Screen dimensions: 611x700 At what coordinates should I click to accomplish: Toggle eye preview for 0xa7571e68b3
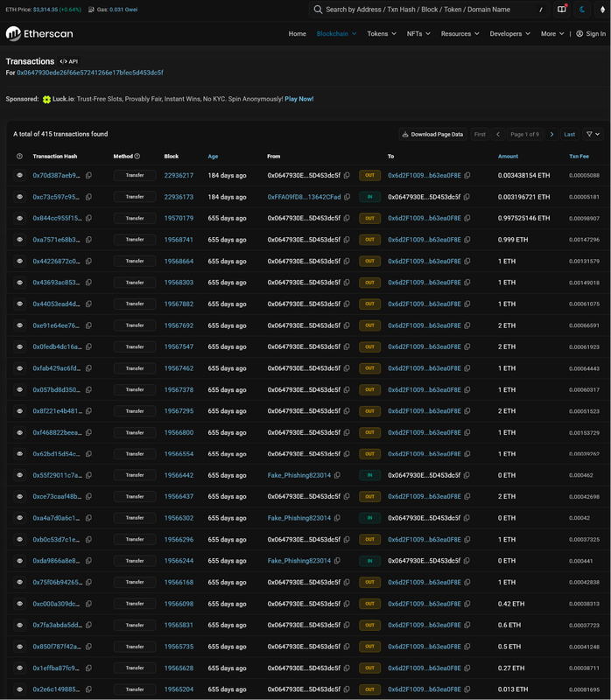click(19, 240)
